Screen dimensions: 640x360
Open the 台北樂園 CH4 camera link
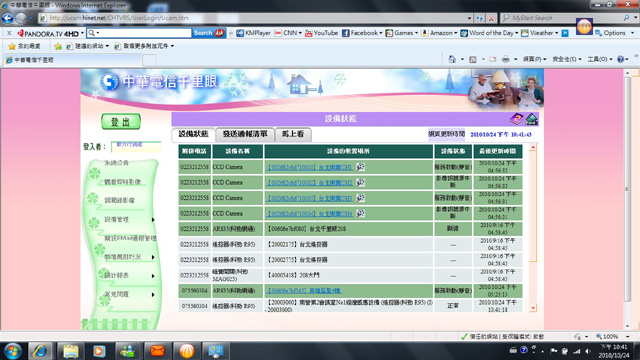point(309,214)
